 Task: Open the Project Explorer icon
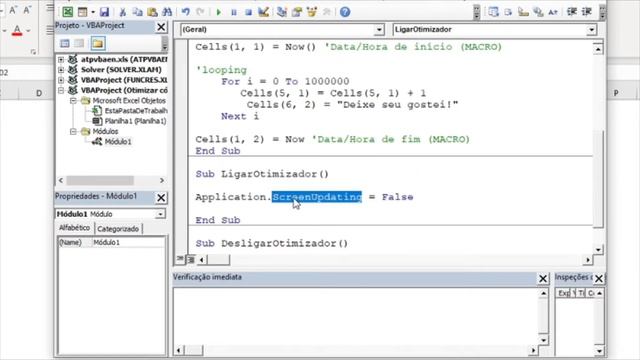(282, 12)
